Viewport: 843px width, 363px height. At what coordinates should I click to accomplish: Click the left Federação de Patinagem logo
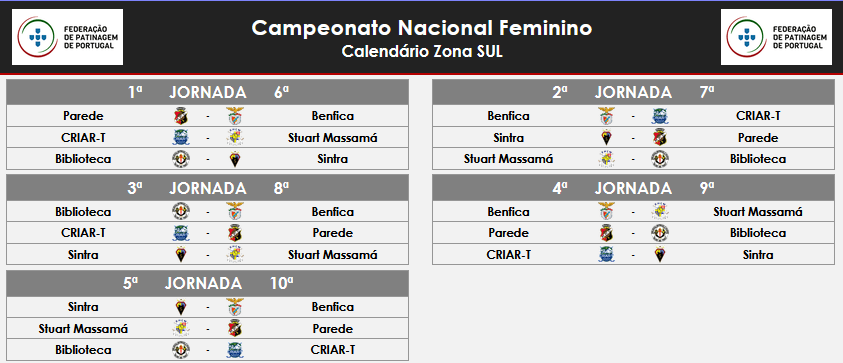pos(67,37)
